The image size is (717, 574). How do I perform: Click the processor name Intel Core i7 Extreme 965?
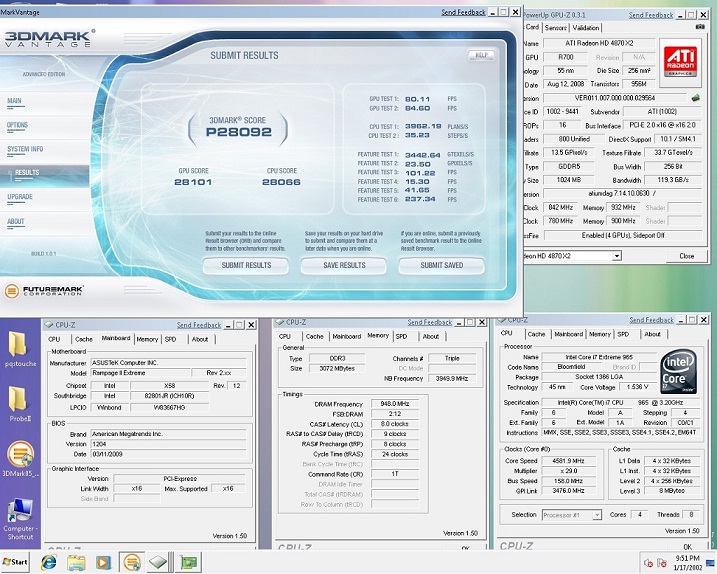coord(599,357)
